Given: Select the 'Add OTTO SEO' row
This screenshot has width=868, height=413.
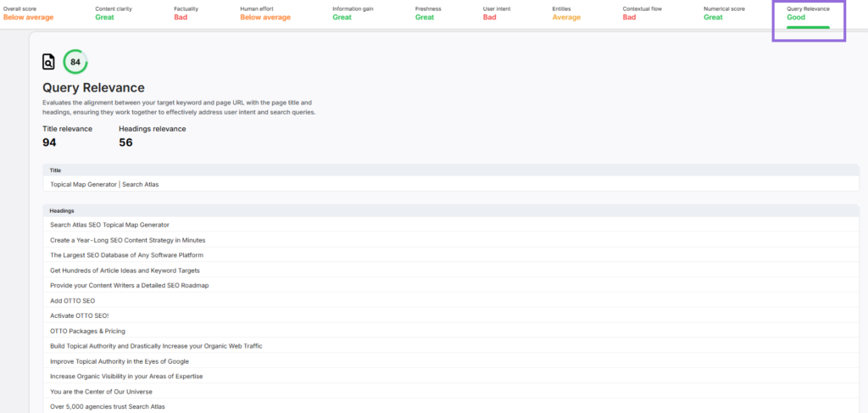Looking at the screenshot, I should (451, 300).
